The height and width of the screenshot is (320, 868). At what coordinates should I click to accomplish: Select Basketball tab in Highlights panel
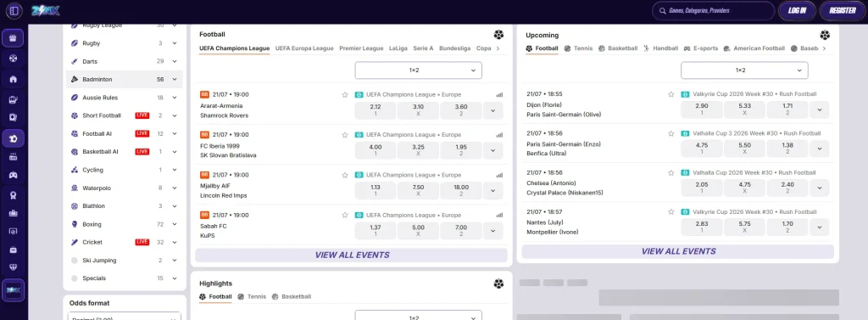292,297
